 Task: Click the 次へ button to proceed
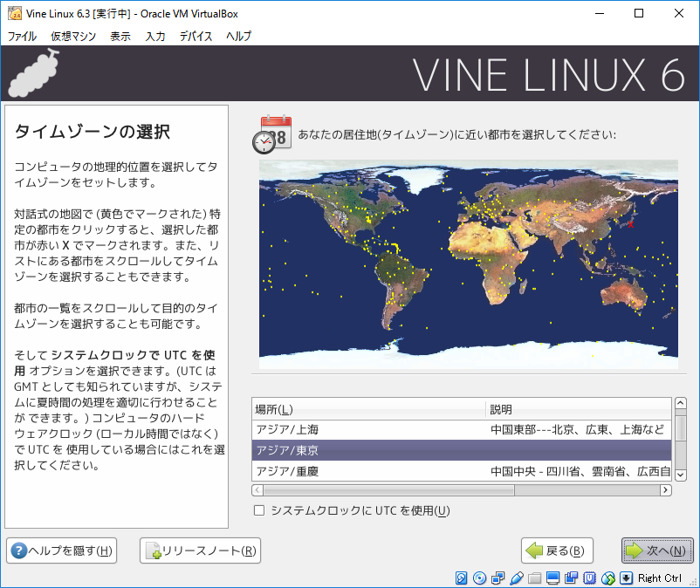pyautogui.click(x=657, y=550)
